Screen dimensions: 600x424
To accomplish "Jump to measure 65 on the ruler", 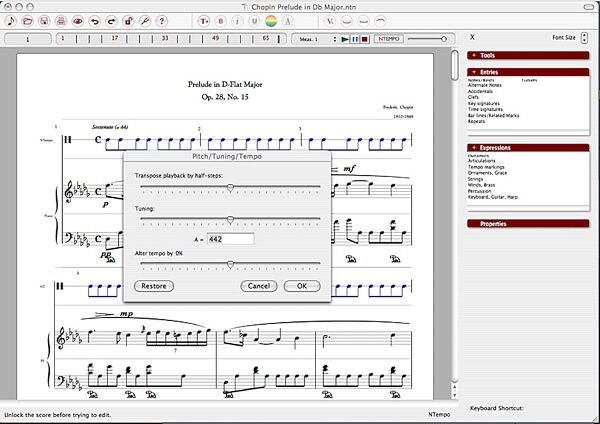I will click(266, 38).
